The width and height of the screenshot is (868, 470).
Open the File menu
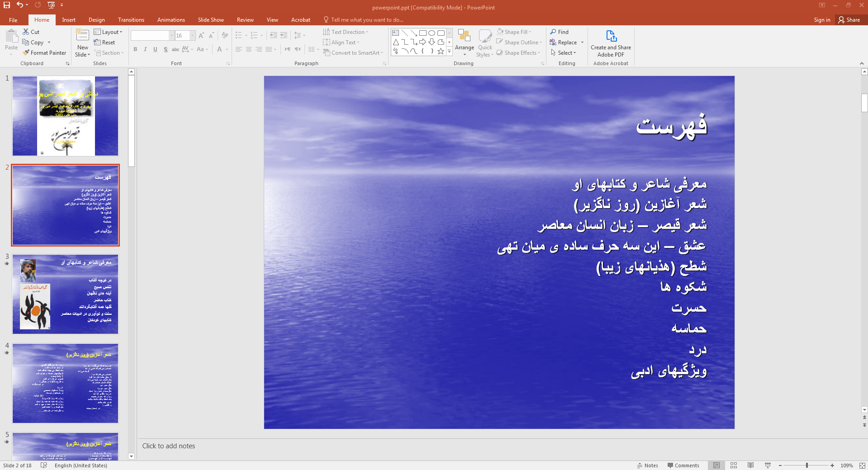pyautogui.click(x=13, y=20)
